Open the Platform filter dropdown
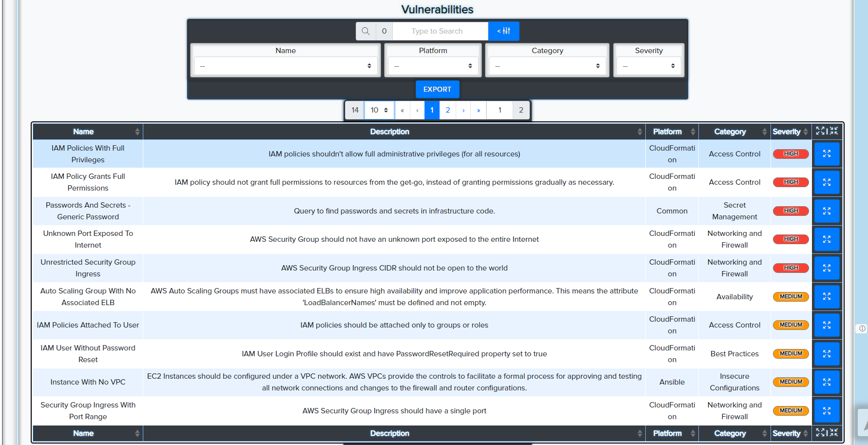The image size is (868, 445). click(433, 66)
